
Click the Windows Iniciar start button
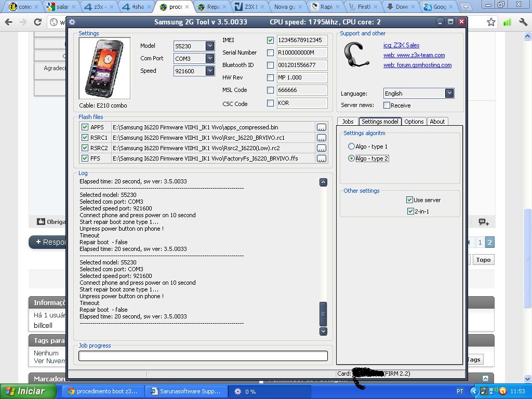[x=27, y=391]
